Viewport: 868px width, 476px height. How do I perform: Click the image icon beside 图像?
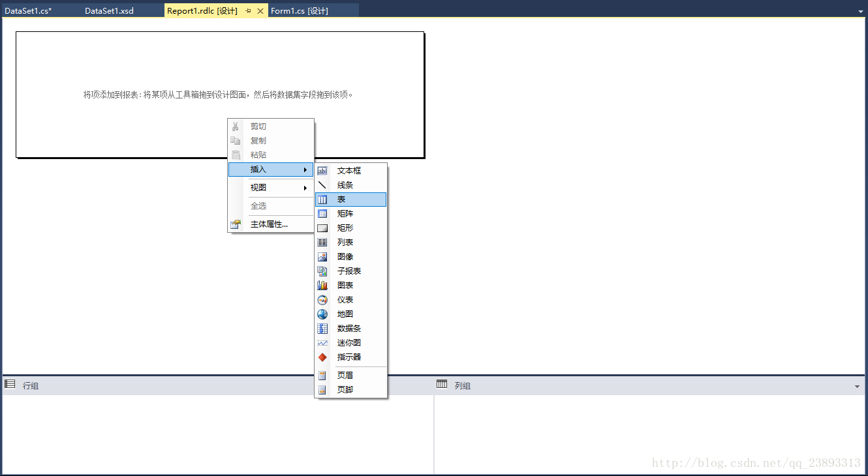click(322, 257)
